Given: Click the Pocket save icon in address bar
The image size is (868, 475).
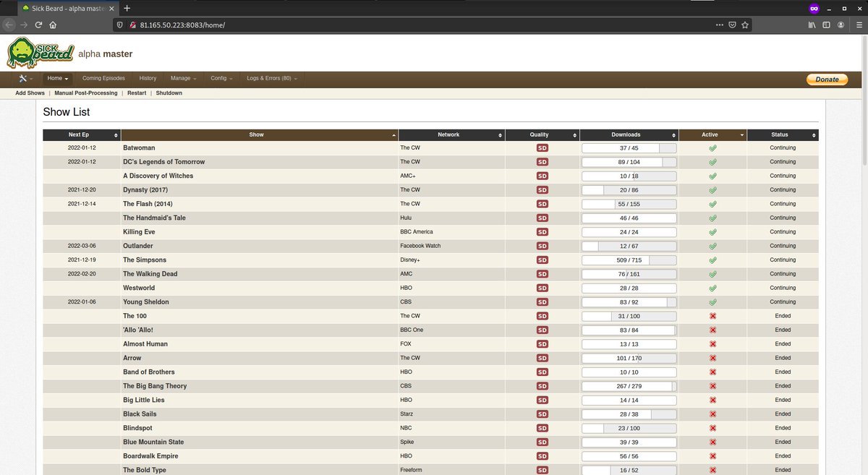Looking at the screenshot, I should [x=732, y=24].
